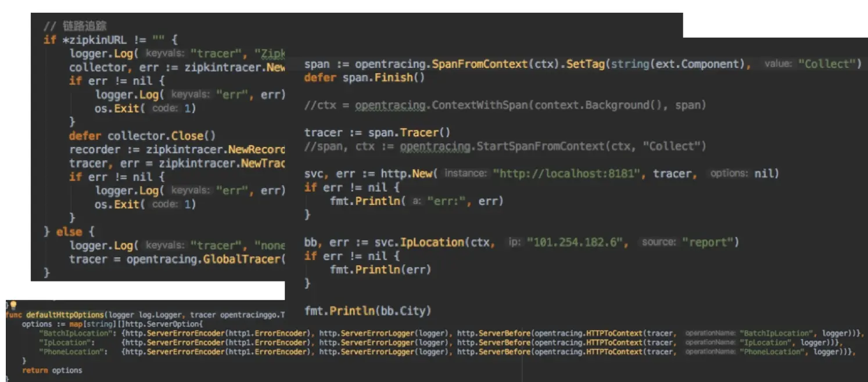
Task: Click the commented '//span, ctx := opentracing.StartSpanFromContext' line
Action: [505, 146]
